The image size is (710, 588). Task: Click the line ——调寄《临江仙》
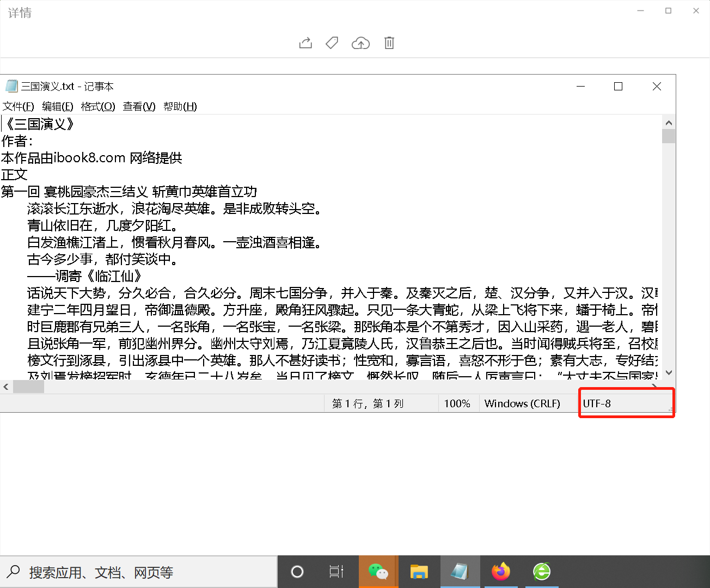[85, 276]
